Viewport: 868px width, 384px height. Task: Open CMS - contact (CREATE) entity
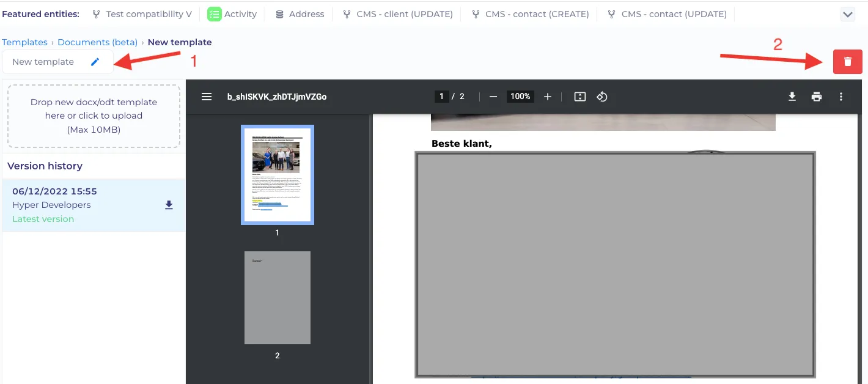point(531,14)
